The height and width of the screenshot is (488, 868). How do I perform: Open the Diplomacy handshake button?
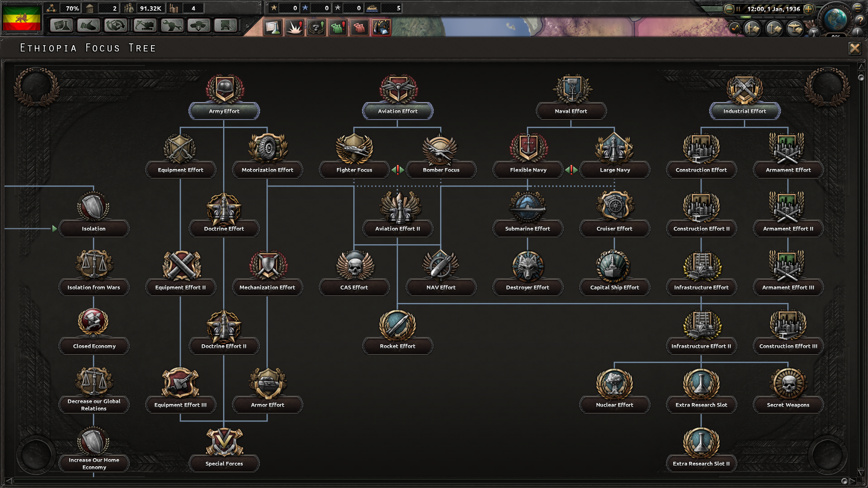coord(89,26)
